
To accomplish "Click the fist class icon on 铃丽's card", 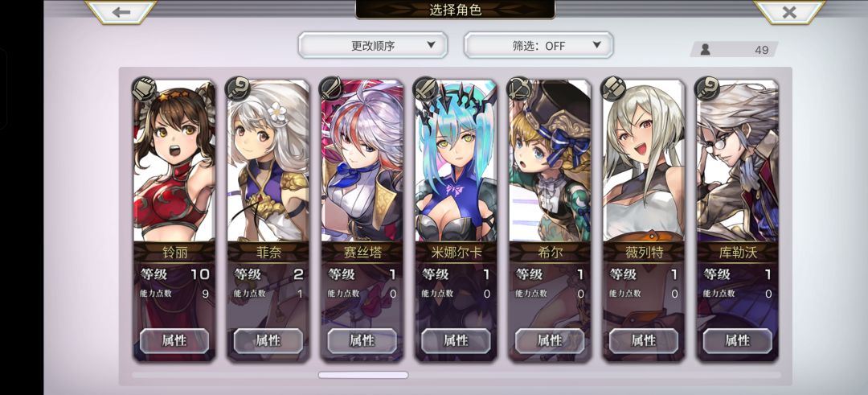I will [x=143, y=88].
